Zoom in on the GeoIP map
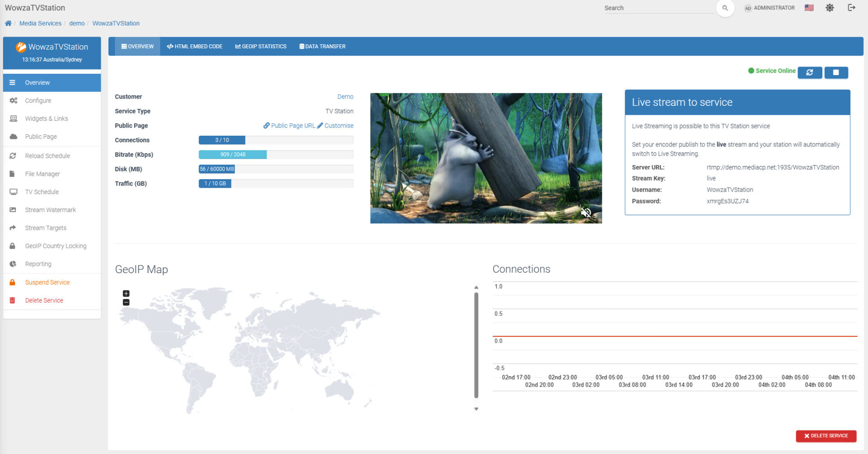This screenshot has height=454, width=868. tap(126, 293)
